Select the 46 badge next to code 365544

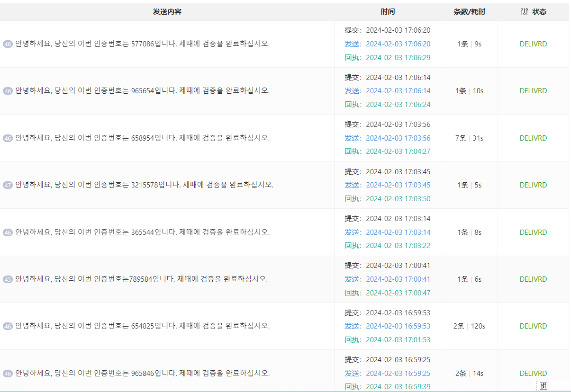click(x=8, y=232)
